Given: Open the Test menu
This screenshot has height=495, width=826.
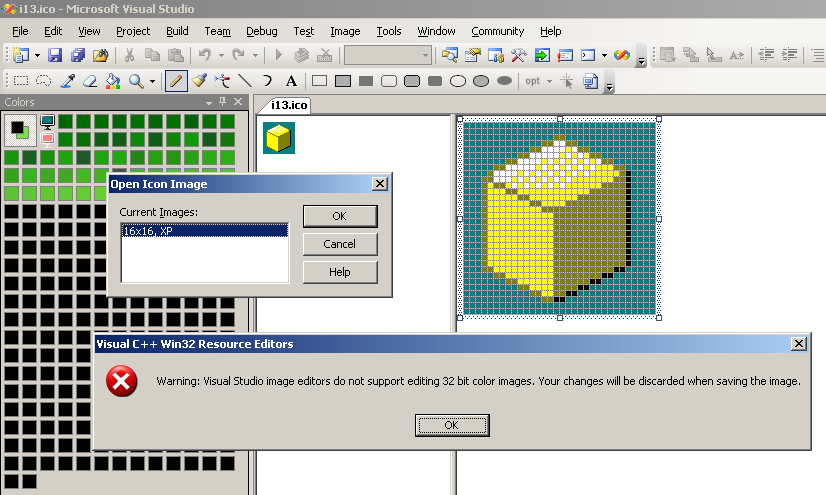Looking at the screenshot, I should pos(303,31).
